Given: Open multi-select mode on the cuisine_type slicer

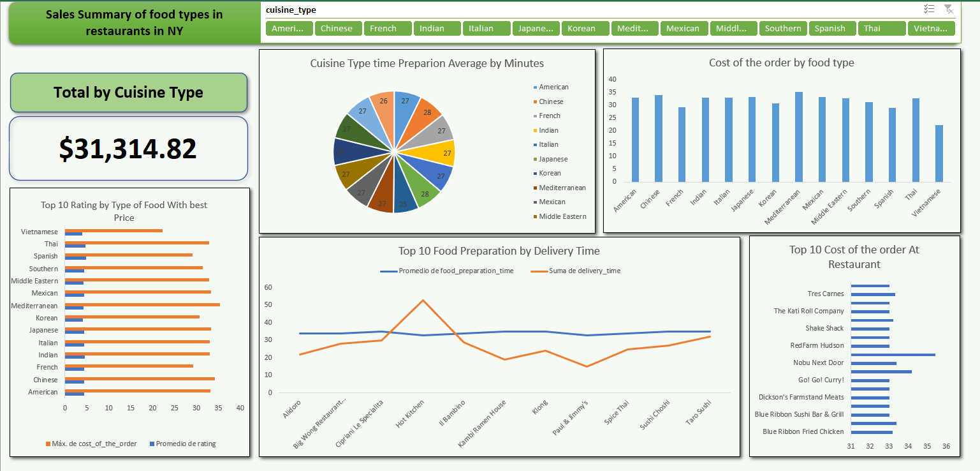Looking at the screenshot, I should tap(928, 9).
